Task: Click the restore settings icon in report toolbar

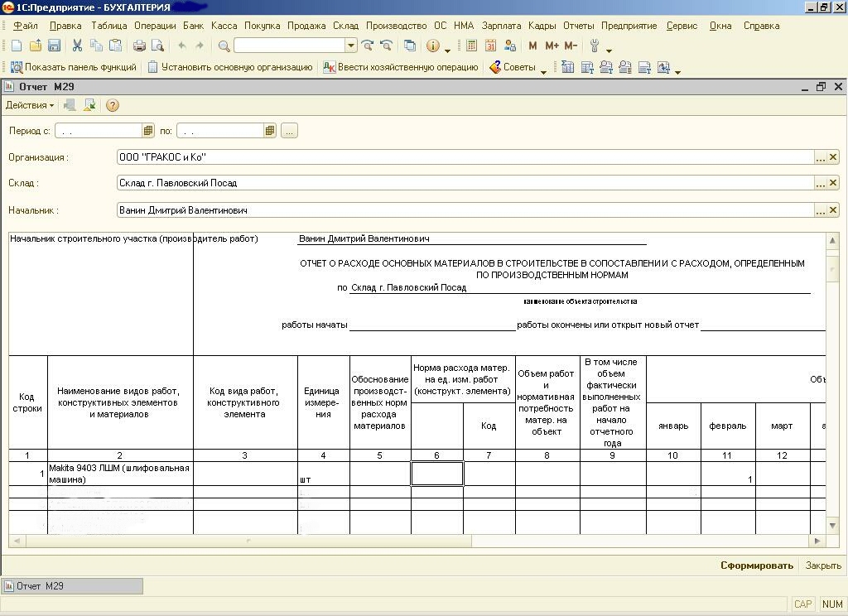Action: click(x=89, y=105)
